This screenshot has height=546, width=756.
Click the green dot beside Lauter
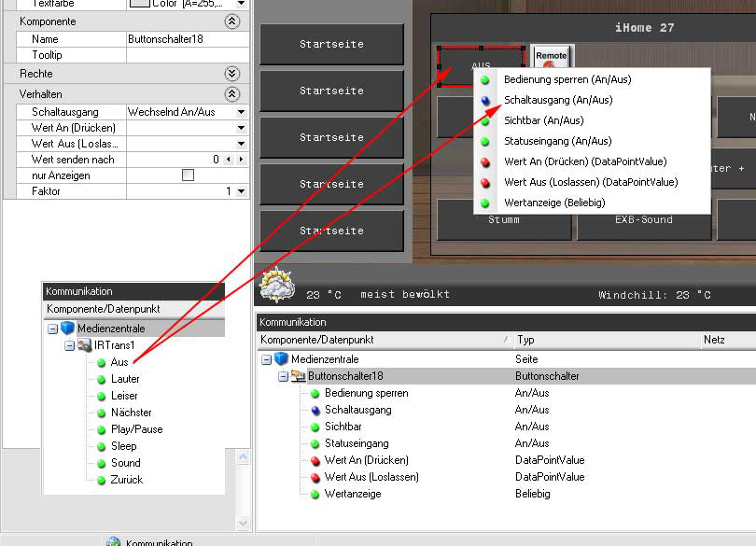click(x=101, y=379)
